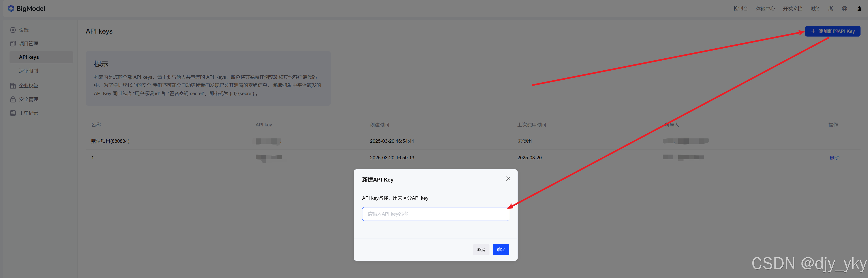Click 添加新的API Key button
The image size is (868, 278).
(x=832, y=31)
